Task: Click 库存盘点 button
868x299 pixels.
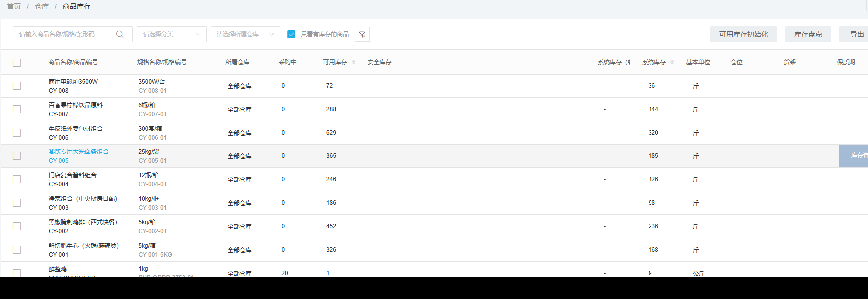Action: (x=808, y=34)
